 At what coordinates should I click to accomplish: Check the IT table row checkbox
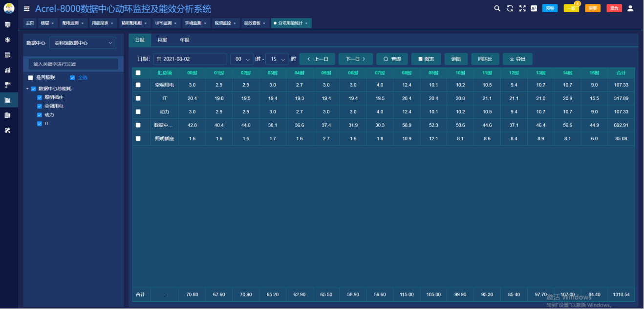(138, 98)
